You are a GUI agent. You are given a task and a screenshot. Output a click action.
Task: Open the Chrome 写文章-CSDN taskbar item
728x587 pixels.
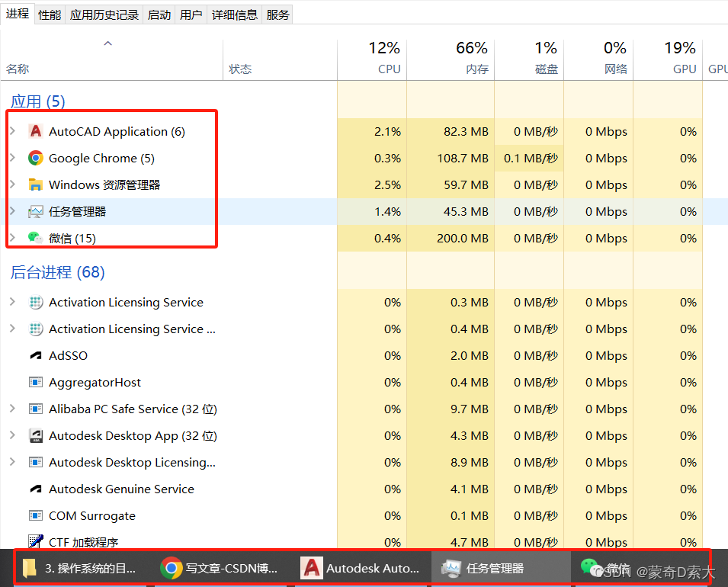[219, 569]
